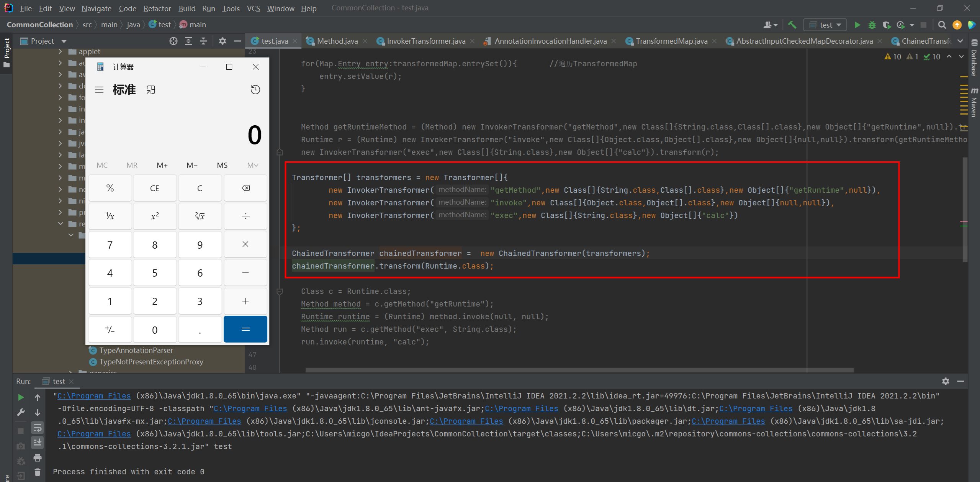
Task: Open the Tools menu
Action: [x=231, y=8]
